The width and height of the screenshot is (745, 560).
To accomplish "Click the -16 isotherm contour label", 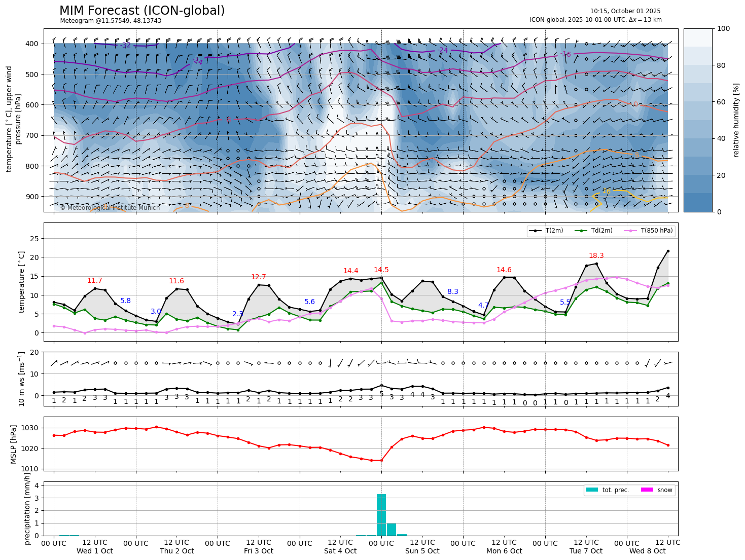I will tap(566, 54).
